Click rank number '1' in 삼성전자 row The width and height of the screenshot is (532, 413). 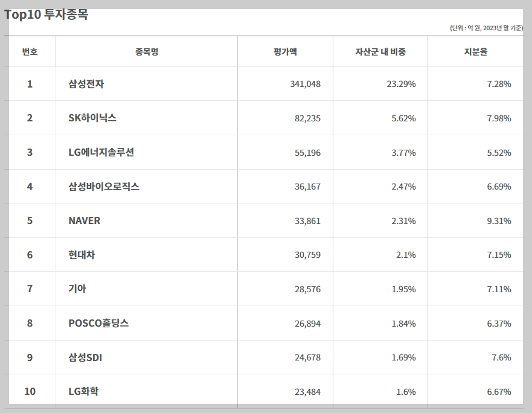click(30, 84)
